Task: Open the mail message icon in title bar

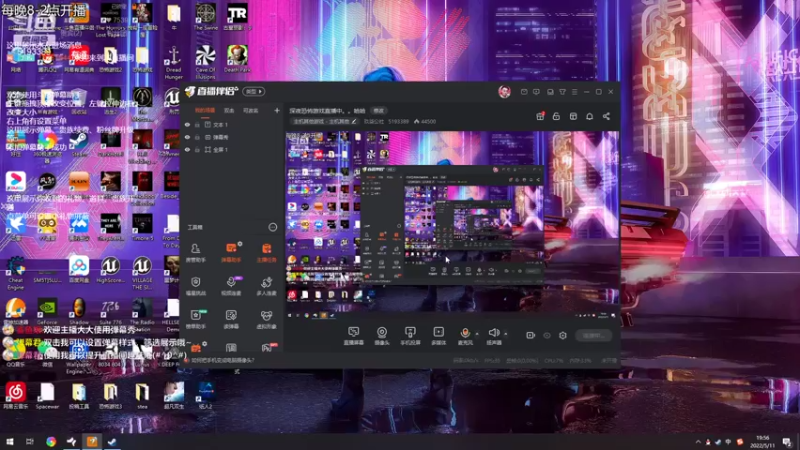Action: 524,92
